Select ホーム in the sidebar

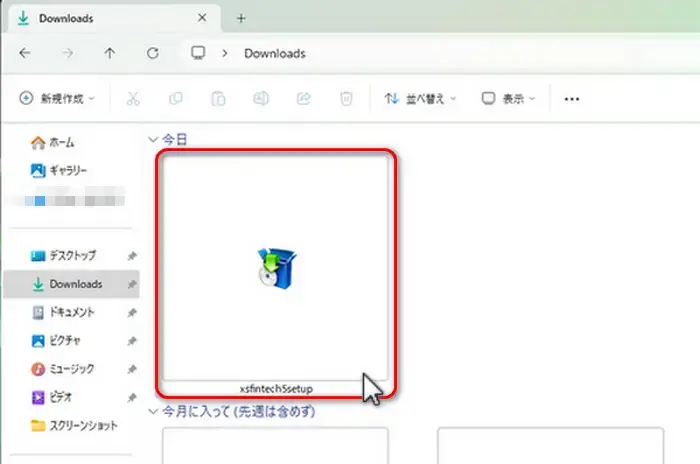tap(52, 142)
